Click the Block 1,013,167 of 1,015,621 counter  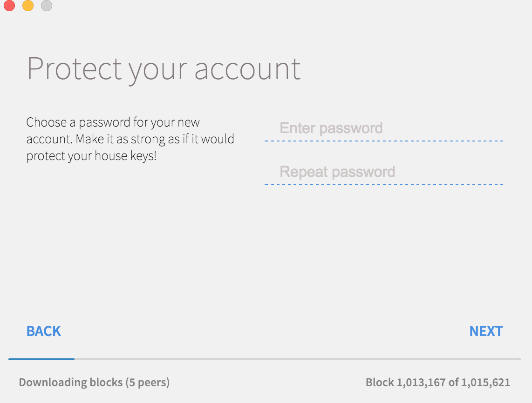coord(438,383)
